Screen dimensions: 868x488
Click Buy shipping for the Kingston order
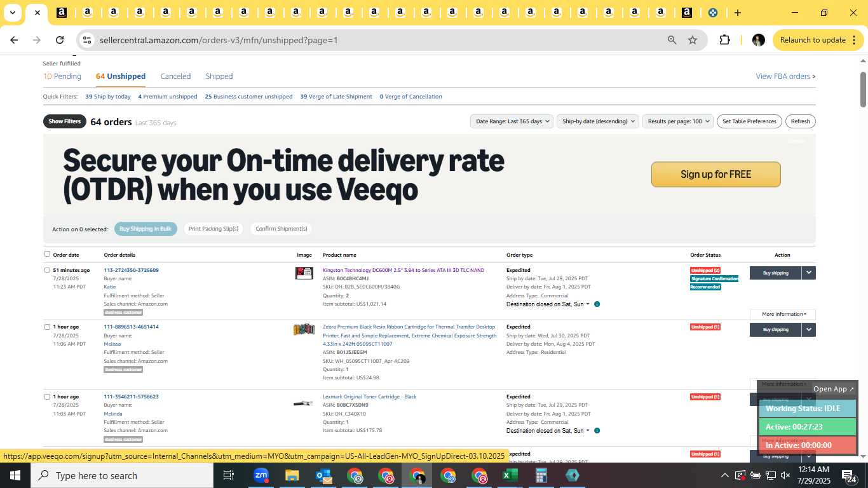775,273
